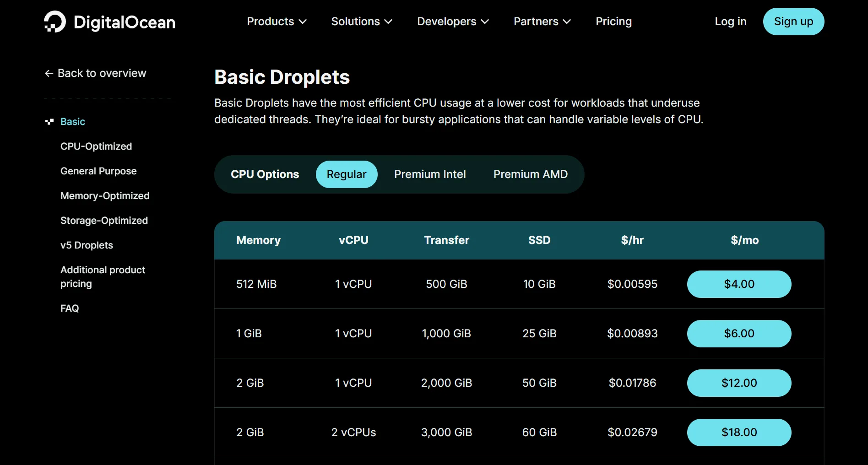This screenshot has height=465, width=868.
Task: Open the General Purpose sidebar section
Action: (x=98, y=171)
